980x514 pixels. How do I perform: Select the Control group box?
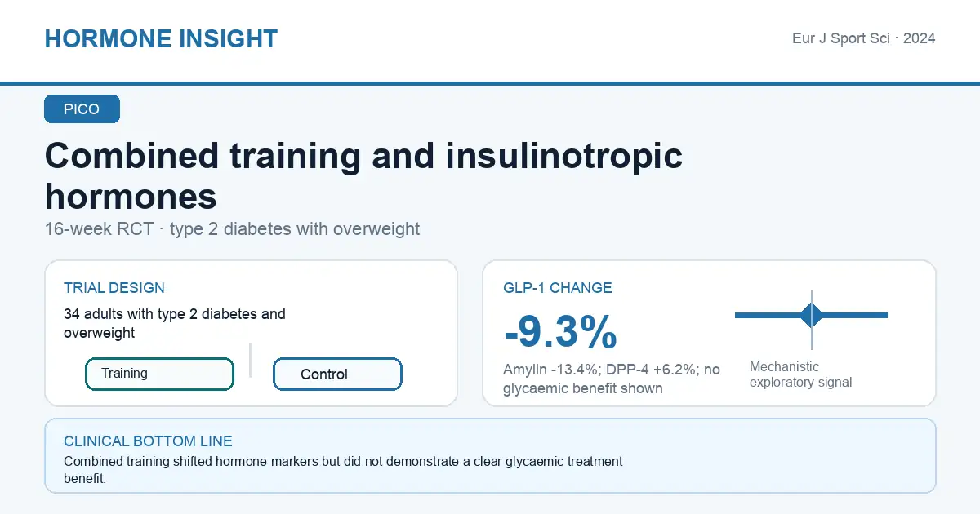click(x=337, y=374)
